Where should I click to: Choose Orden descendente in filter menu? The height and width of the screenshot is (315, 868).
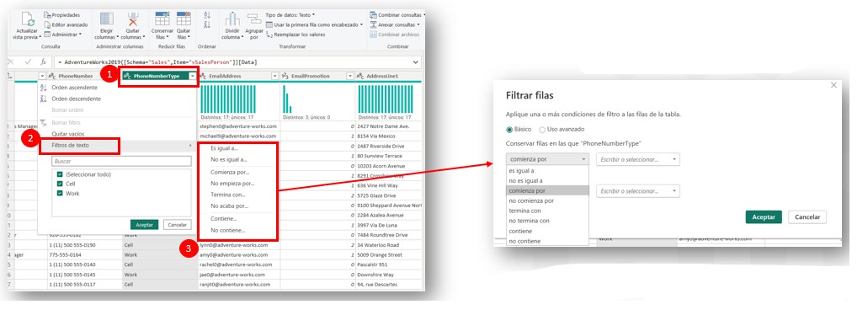pyautogui.click(x=76, y=99)
